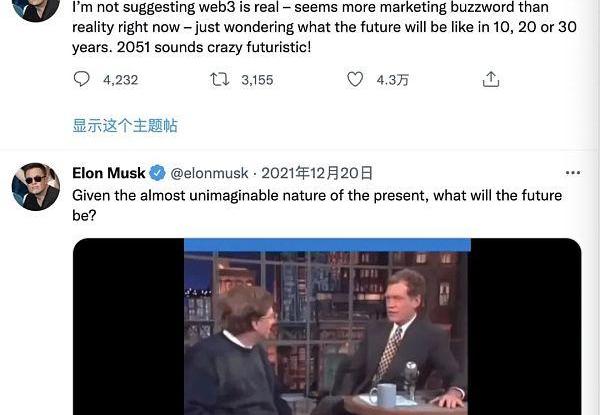Click the 4.3万 like count

coord(393,79)
